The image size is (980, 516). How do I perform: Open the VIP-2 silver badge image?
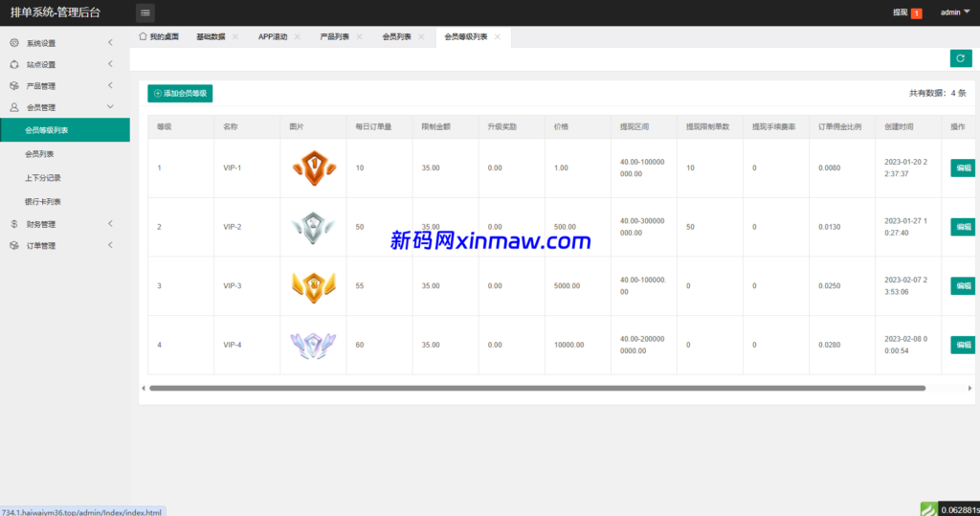(x=313, y=227)
